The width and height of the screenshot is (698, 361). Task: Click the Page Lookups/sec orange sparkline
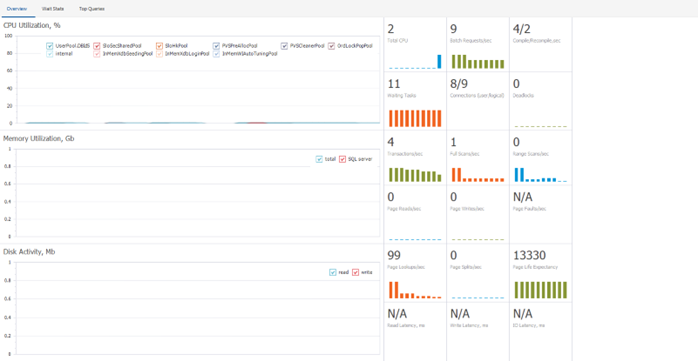tap(415, 289)
